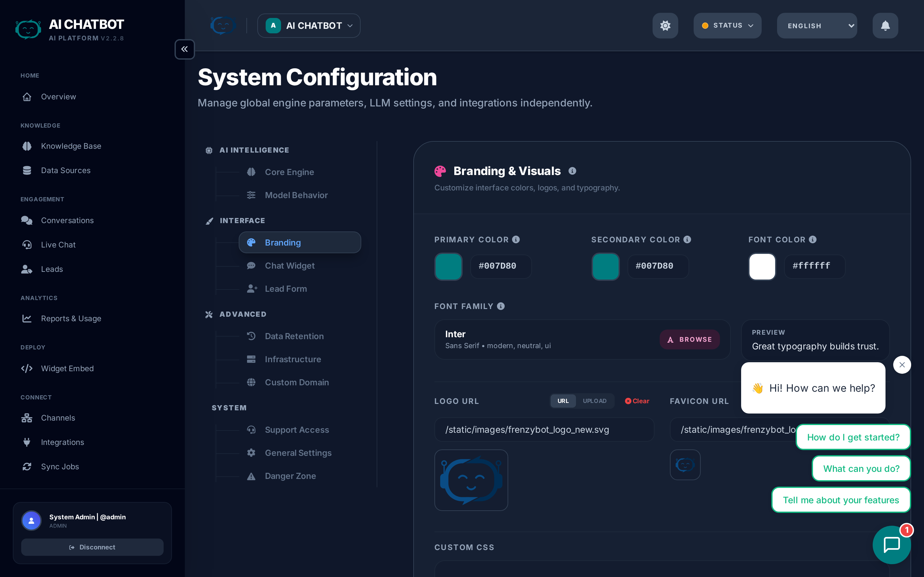Click the Logo URL input field
The width and height of the screenshot is (924, 577).
[x=544, y=430]
